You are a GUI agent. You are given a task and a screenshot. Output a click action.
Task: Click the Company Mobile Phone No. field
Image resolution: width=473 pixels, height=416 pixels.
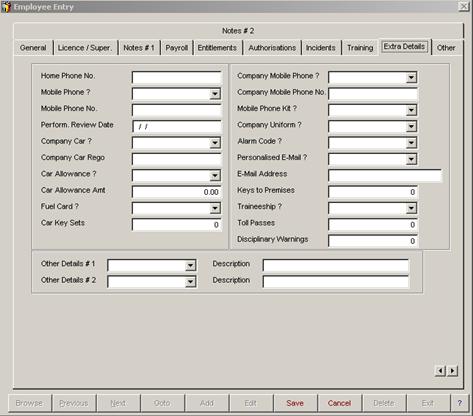(x=373, y=94)
